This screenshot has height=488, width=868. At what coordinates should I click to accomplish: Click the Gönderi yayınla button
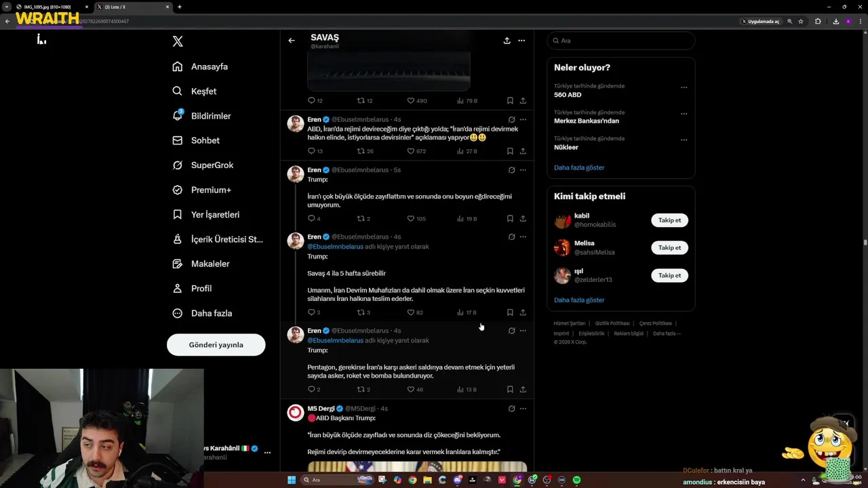point(216,344)
